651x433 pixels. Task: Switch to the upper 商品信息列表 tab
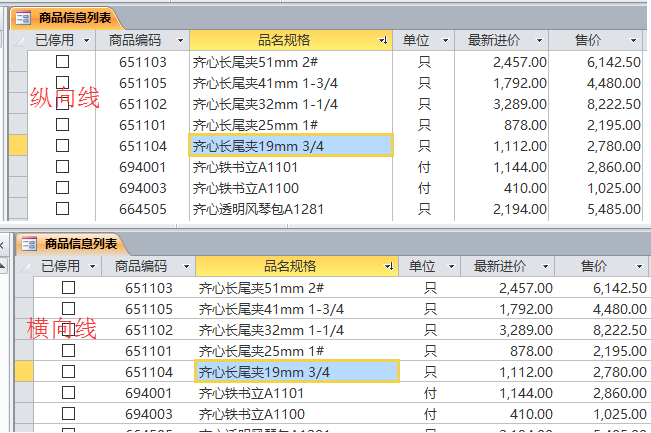click(x=66, y=18)
